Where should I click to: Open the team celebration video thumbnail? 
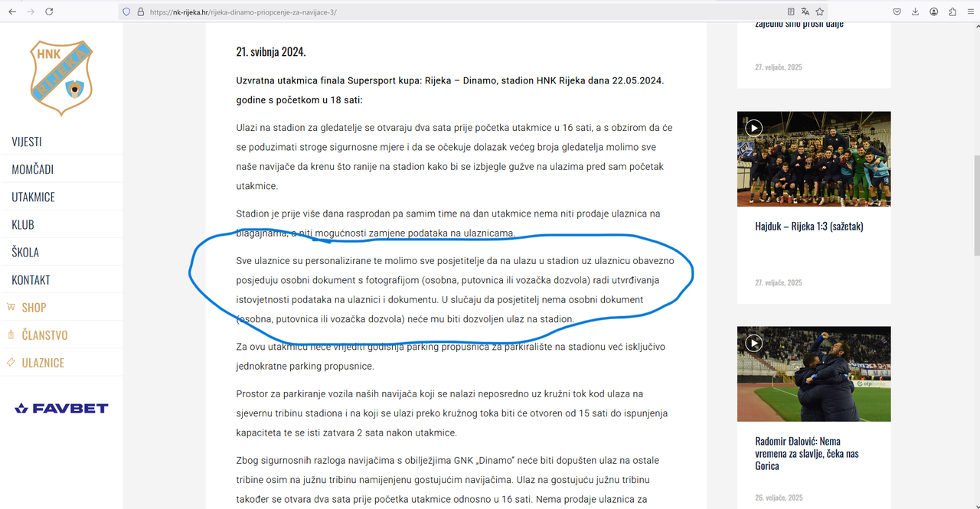click(x=814, y=159)
